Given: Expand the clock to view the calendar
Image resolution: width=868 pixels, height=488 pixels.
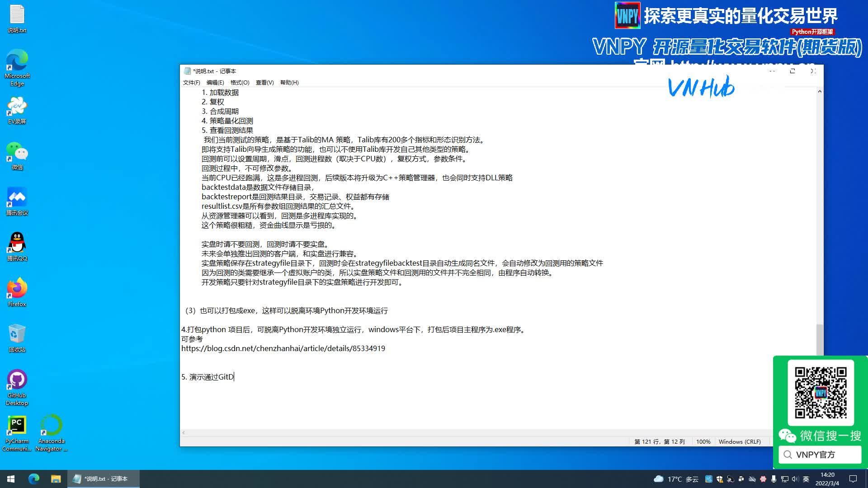Looking at the screenshot, I should point(827,479).
